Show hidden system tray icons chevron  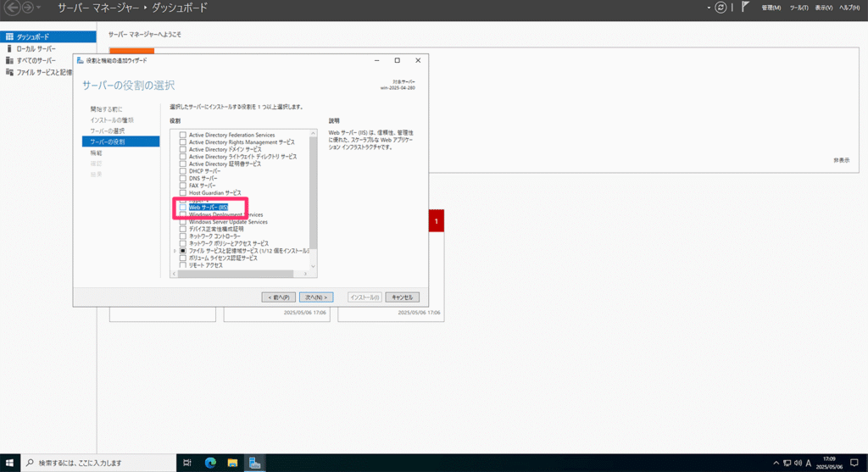pos(776,463)
